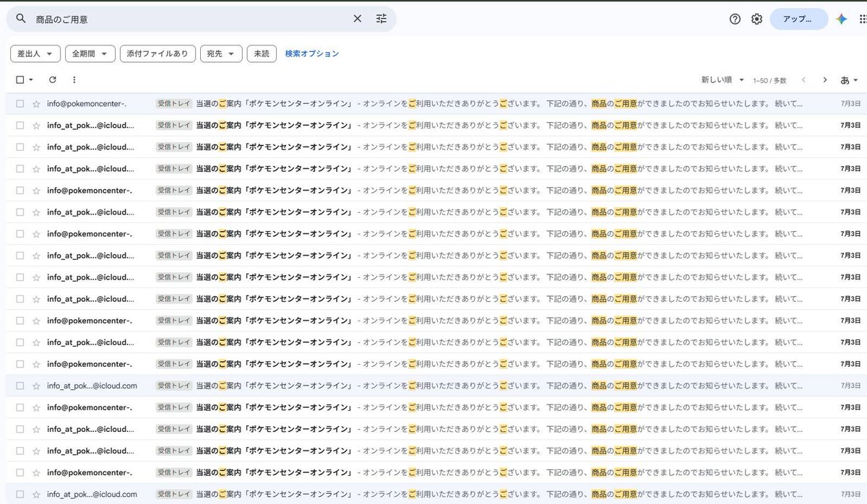Toggle the 添付ファイルあり filter chip

click(x=158, y=53)
